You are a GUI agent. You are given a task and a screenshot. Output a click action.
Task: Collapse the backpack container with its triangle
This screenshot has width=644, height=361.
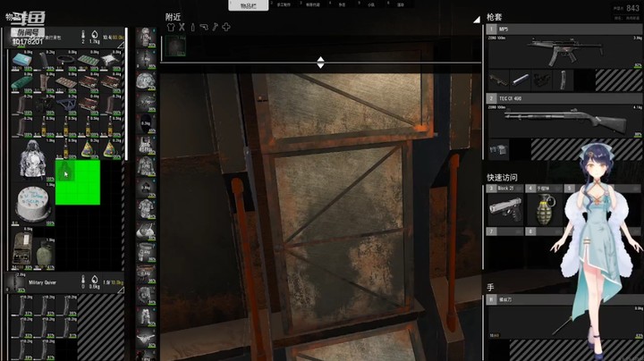(x=121, y=45)
